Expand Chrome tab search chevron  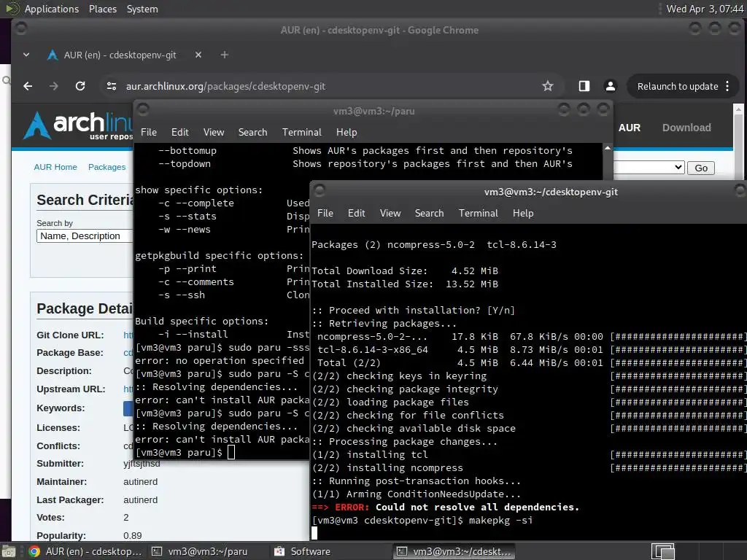[26, 55]
